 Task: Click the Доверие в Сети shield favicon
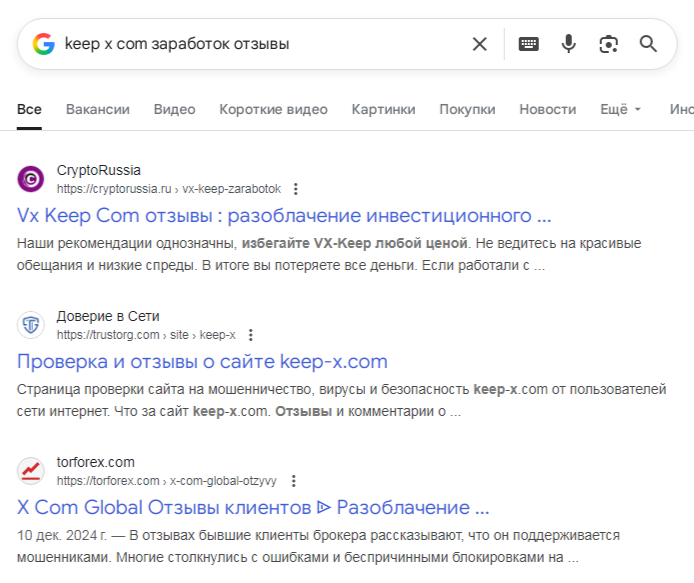31,325
